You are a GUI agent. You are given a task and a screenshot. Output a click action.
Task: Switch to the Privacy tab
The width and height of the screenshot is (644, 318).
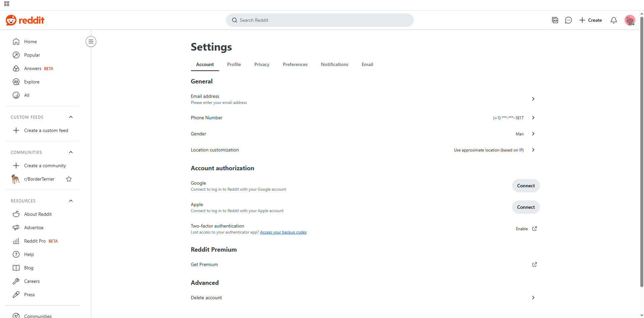coord(262,64)
